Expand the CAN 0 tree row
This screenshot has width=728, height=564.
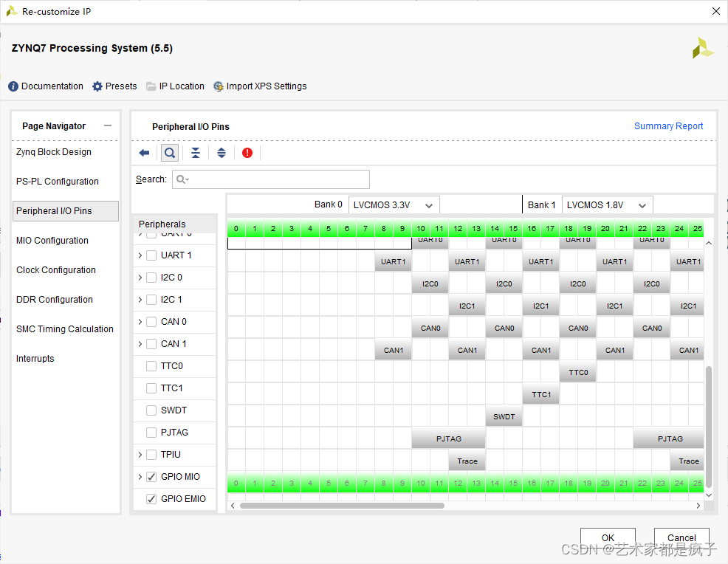click(x=140, y=322)
